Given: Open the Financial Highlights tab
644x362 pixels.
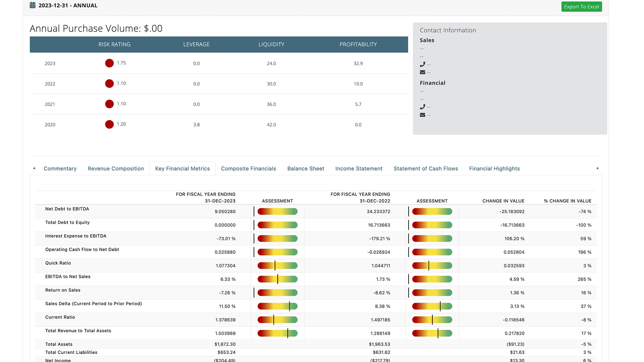Looking at the screenshot, I should point(494,169).
